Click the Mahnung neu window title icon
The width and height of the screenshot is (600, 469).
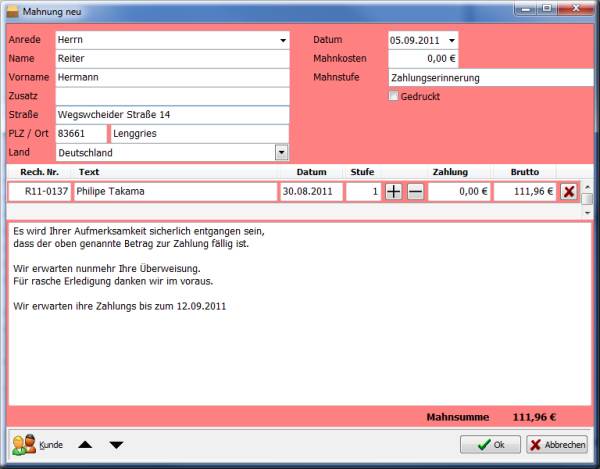point(13,11)
